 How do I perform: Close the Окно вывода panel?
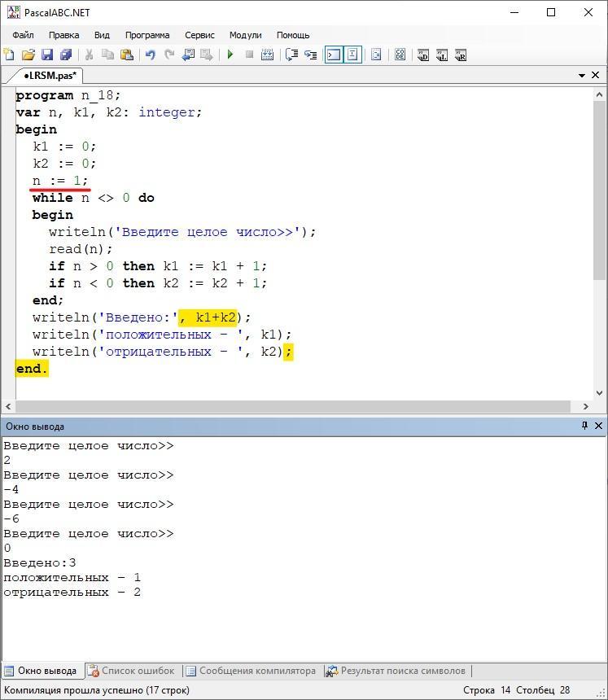coord(598,426)
